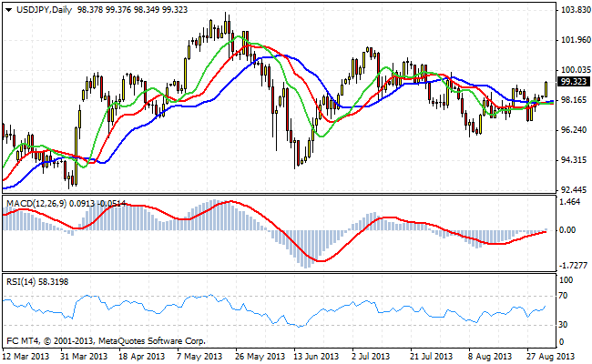Click the 8 Aug 2013 date label

pyautogui.click(x=490, y=356)
